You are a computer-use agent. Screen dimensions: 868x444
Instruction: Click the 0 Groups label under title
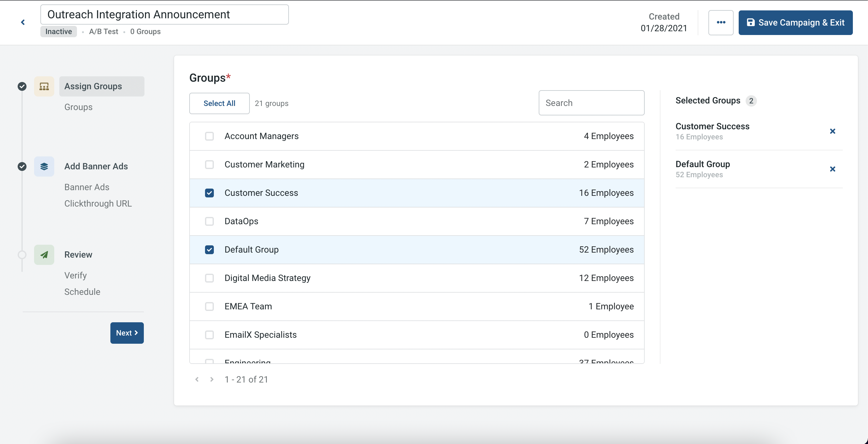145,32
